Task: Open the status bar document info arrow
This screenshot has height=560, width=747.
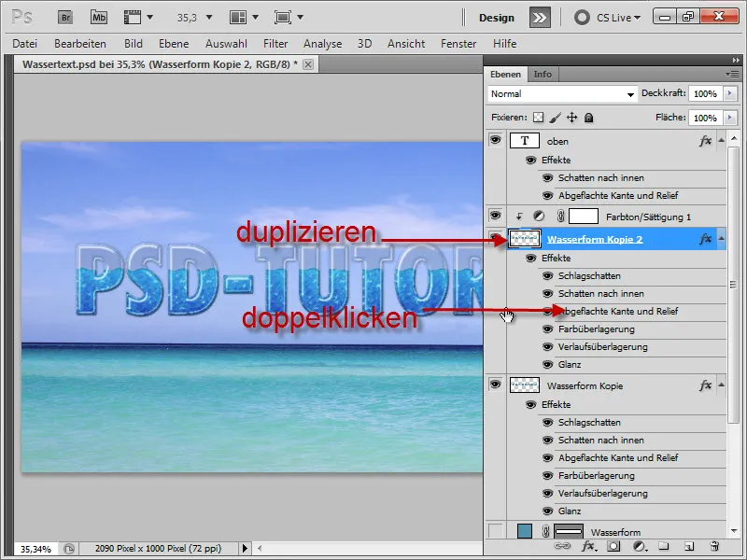Action: pyautogui.click(x=245, y=549)
